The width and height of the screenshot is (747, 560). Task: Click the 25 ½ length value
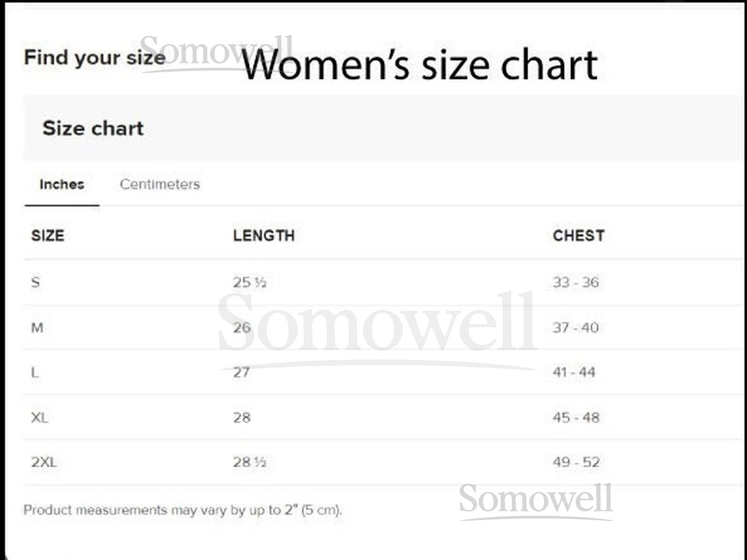pos(250,282)
